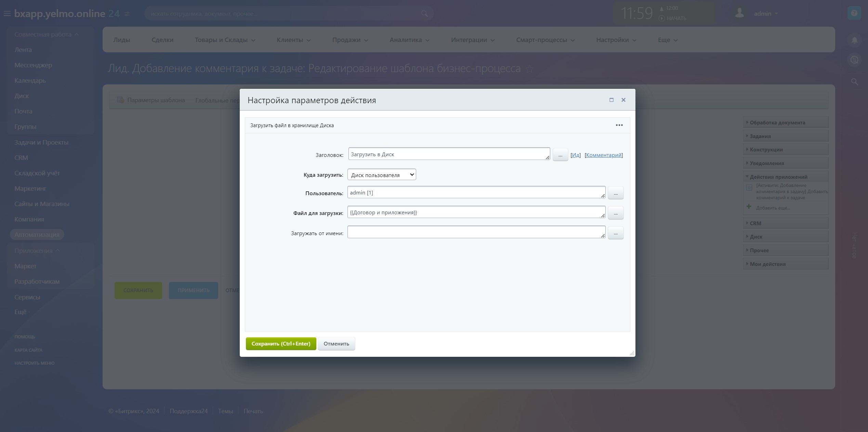The width and height of the screenshot is (868, 432).
Task: Click the hamburger menu icon in the top left
Action: coord(7,14)
